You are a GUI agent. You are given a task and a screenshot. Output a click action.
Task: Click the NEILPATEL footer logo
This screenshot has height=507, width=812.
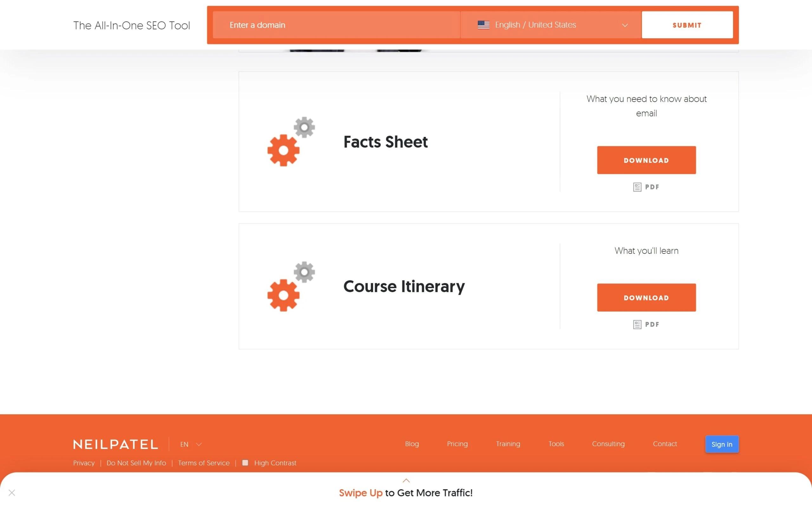point(116,444)
